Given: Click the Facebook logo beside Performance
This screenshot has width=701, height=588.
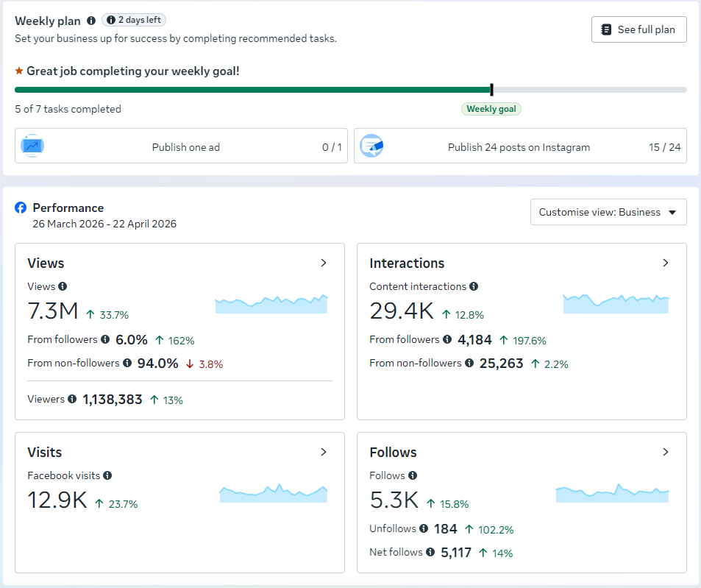Looking at the screenshot, I should coord(21,208).
